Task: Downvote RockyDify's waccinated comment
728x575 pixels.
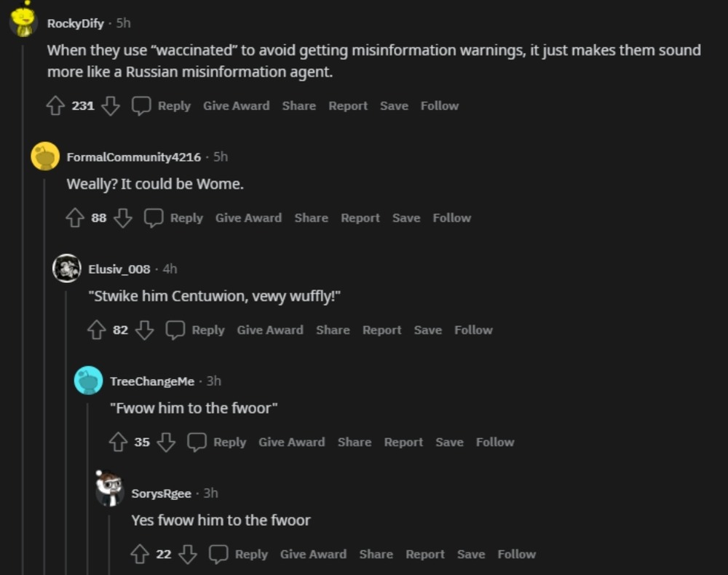Action: coord(110,106)
